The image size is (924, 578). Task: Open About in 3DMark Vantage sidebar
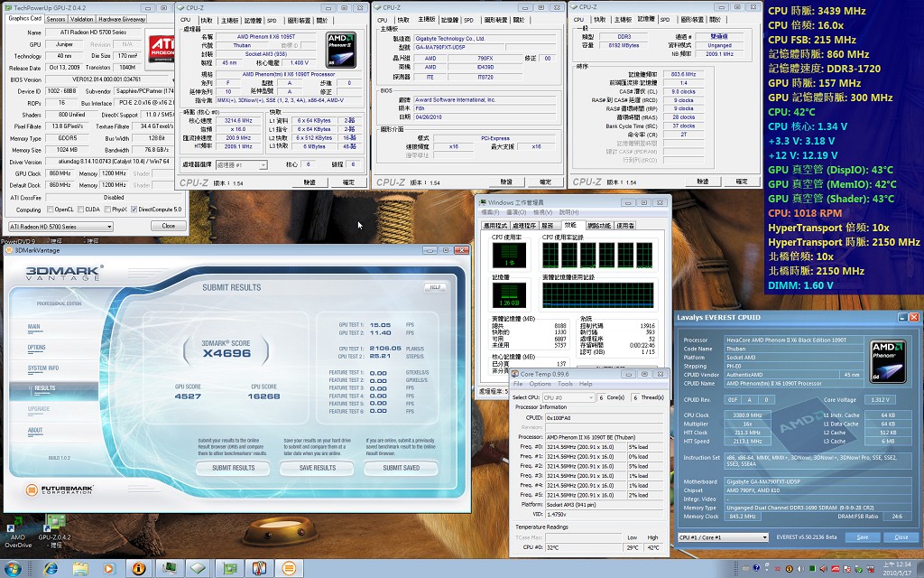[35, 430]
